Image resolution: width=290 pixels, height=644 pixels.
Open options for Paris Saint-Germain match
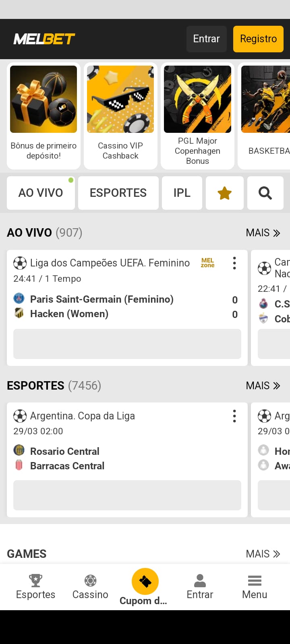click(x=234, y=263)
